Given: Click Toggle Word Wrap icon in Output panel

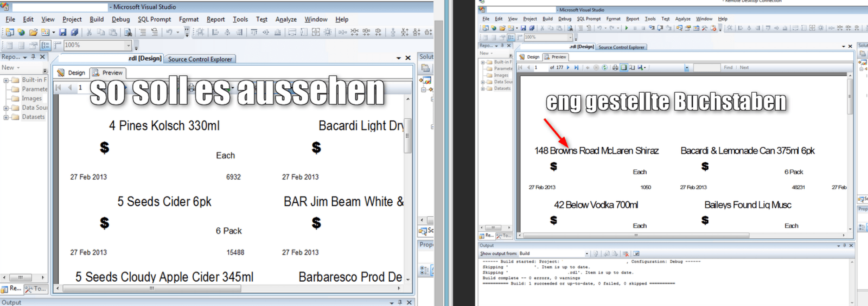Looking at the screenshot, I should (x=636, y=253).
